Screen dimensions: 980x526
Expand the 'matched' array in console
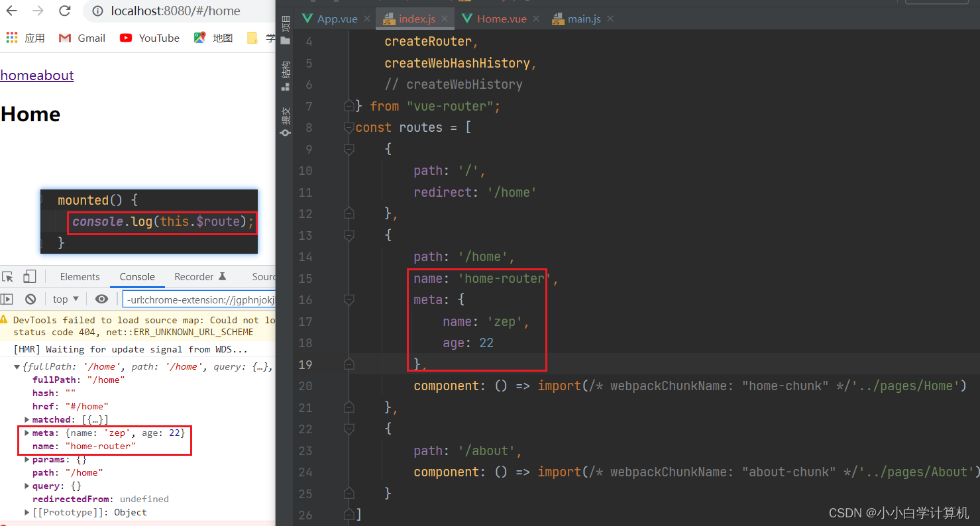(27, 420)
